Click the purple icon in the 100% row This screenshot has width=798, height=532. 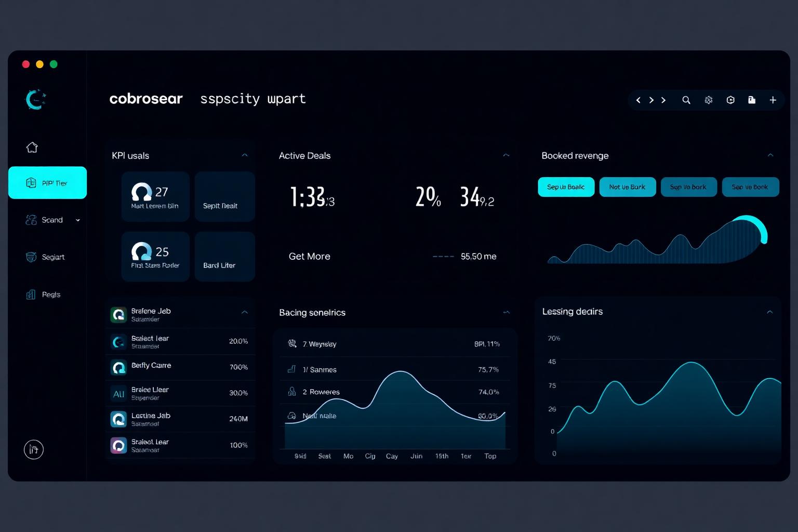[x=118, y=445]
